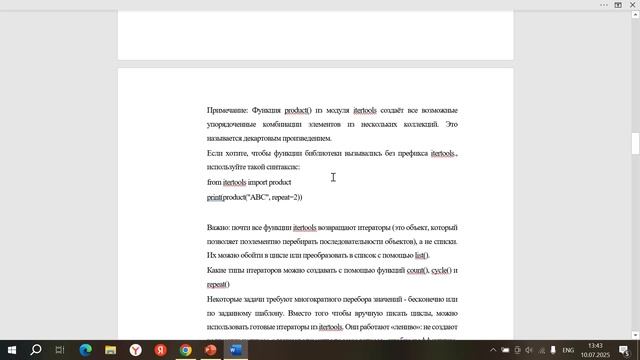
Task: Open Yandex Browser (Y icon) on taskbar
Action: 136,350
